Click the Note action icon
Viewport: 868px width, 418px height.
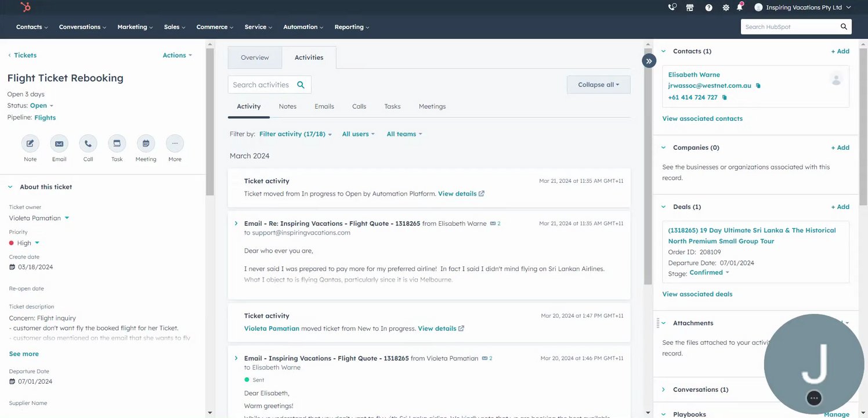[x=30, y=143]
